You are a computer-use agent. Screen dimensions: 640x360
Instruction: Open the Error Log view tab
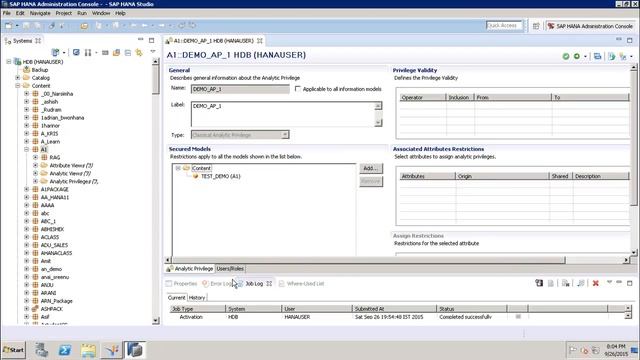coord(218,283)
